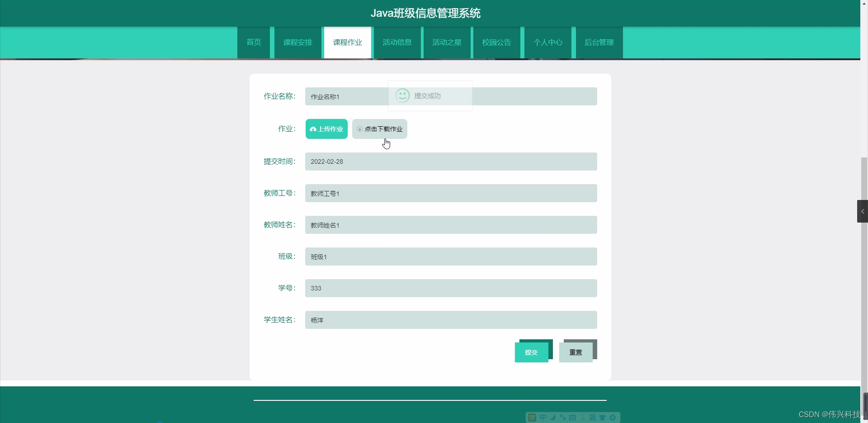The width and height of the screenshot is (868, 423).
Task: Click the download arrow icon beside 点击下载作业
Action: pos(360,129)
